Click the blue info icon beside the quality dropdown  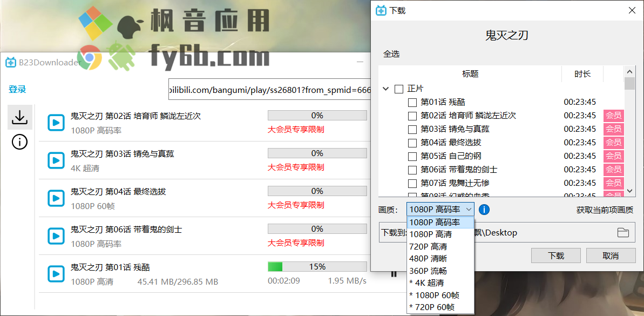[484, 210]
